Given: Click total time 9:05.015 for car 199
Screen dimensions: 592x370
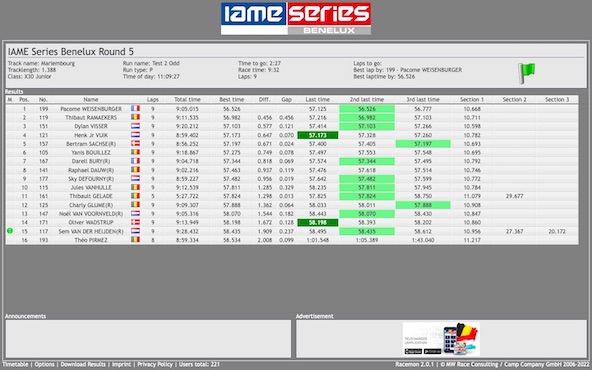Looking at the screenshot, I should [x=187, y=109].
